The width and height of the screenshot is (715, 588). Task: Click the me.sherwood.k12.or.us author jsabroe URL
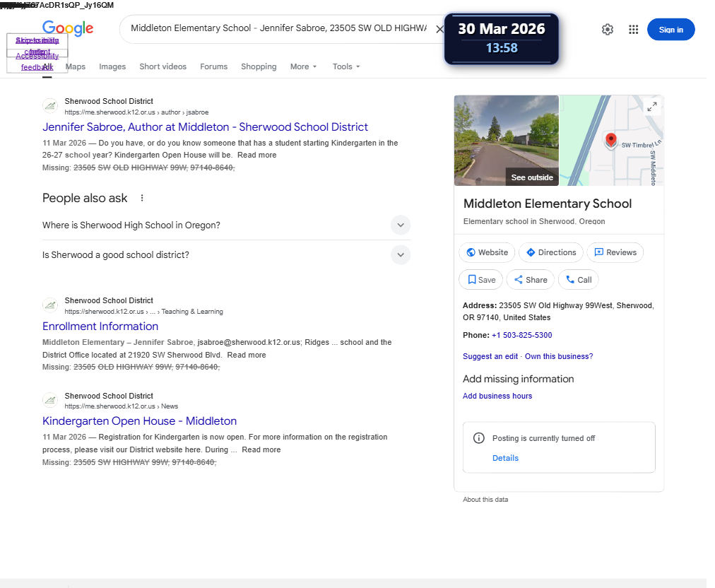pos(136,112)
